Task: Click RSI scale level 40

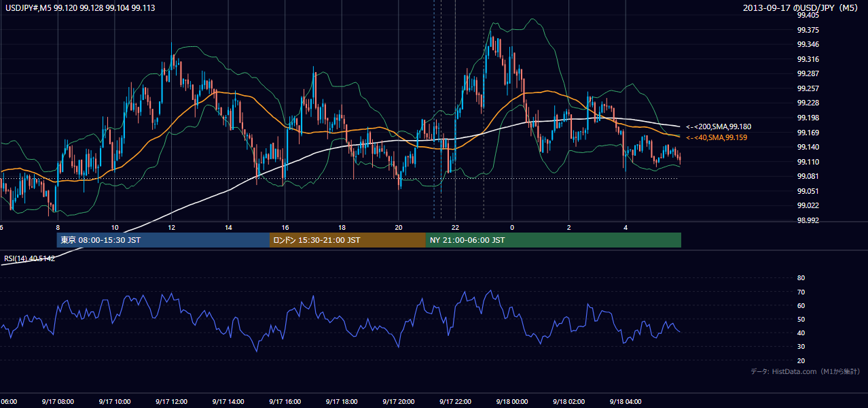Action: [x=801, y=333]
